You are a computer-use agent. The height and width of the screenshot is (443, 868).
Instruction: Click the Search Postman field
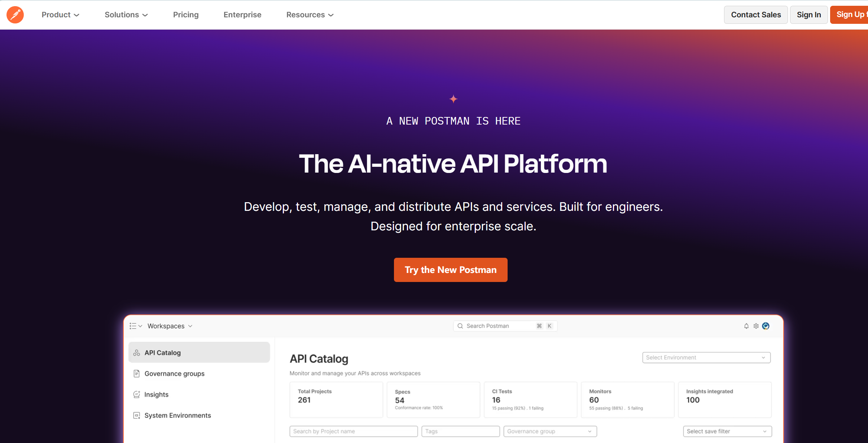pyautogui.click(x=505, y=326)
